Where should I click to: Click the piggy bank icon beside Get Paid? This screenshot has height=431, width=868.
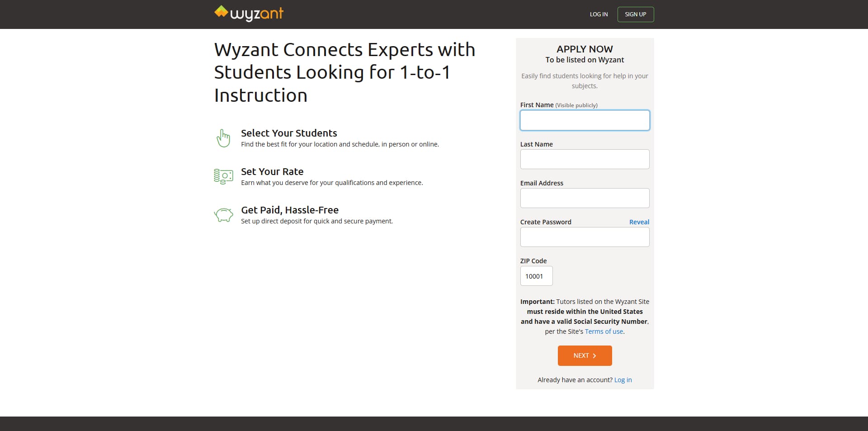[x=223, y=215]
